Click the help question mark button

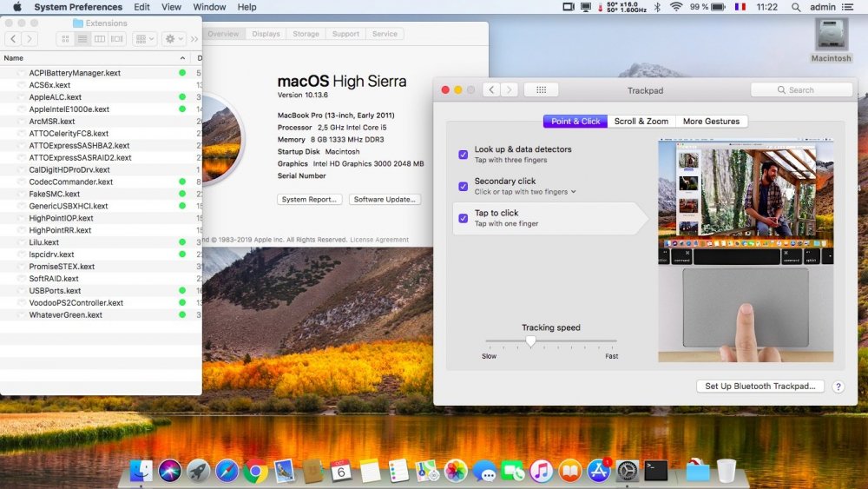click(838, 387)
